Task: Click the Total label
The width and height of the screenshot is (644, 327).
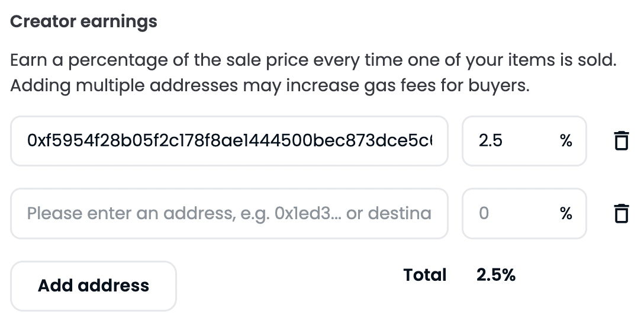Action: click(x=424, y=275)
